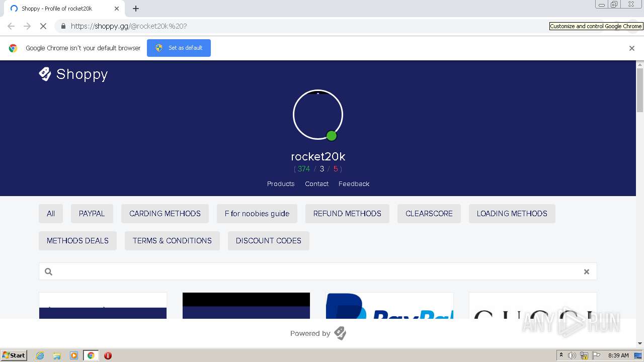644x362 pixels.
Task: Click the rocket20k username heading
Action: 318,156
